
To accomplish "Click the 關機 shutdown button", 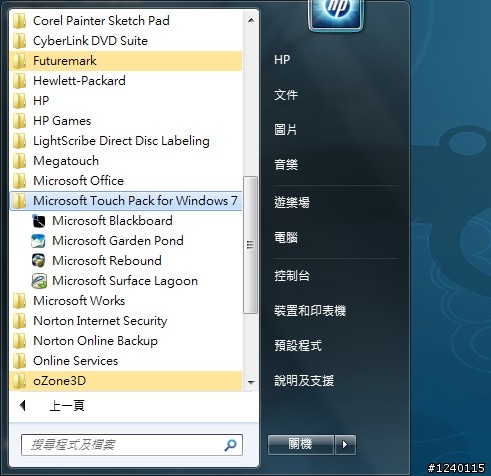I will 301,445.
